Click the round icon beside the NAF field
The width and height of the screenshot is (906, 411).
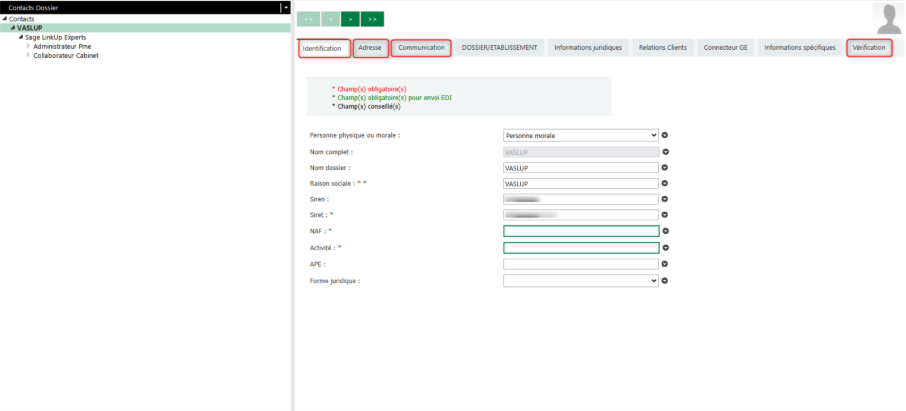tap(666, 231)
